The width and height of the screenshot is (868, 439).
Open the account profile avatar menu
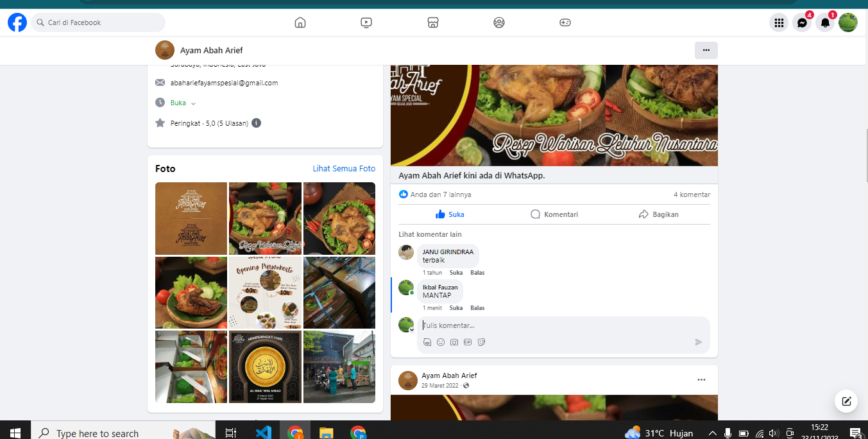[x=848, y=22]
